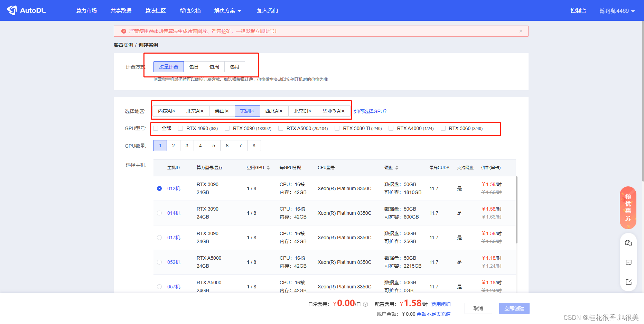644x324 pixels.
Task: Open the chat message icon in sidebar
Action: [628, 262]
